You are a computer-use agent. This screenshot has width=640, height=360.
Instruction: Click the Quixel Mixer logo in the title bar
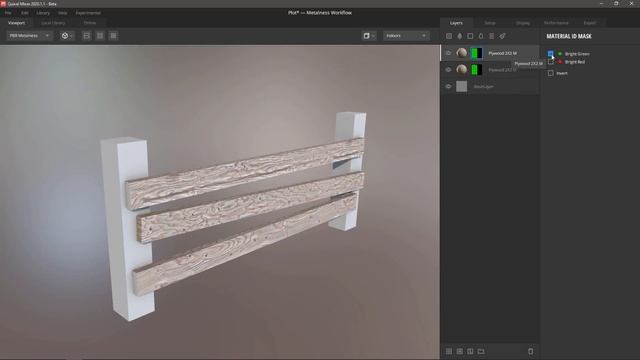point(3,3)
